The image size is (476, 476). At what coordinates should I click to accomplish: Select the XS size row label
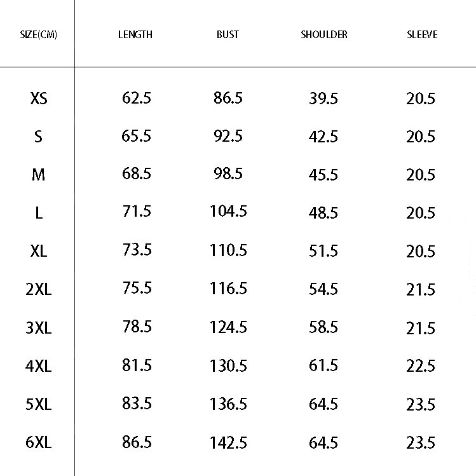click(39, 99)
